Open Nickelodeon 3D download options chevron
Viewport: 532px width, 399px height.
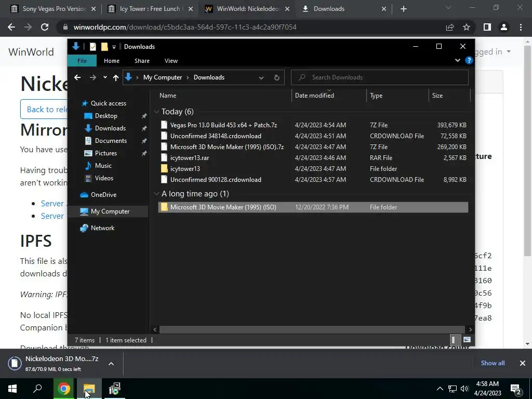click(x=111, y=363)
